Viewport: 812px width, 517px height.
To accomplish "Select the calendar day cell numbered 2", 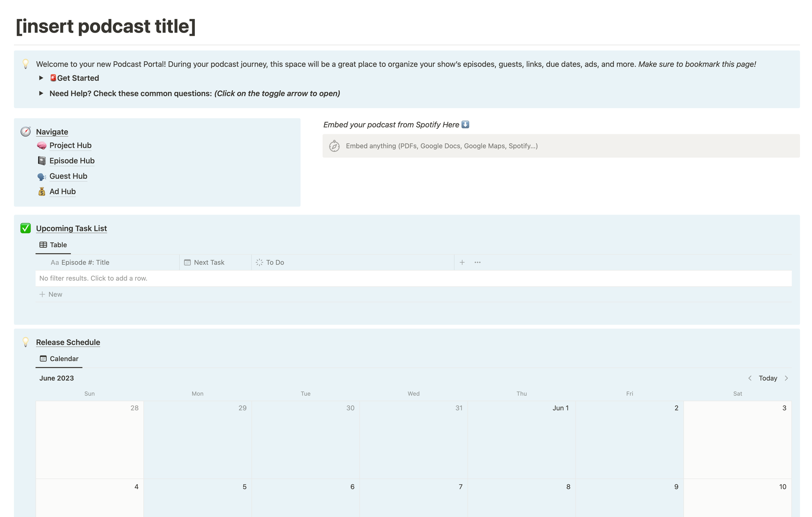I will (x=629, y=440).
